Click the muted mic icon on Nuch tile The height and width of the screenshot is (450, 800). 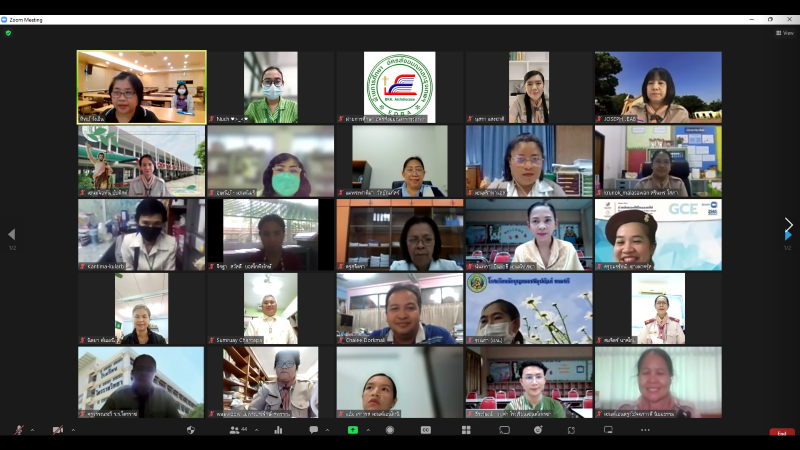212,119
